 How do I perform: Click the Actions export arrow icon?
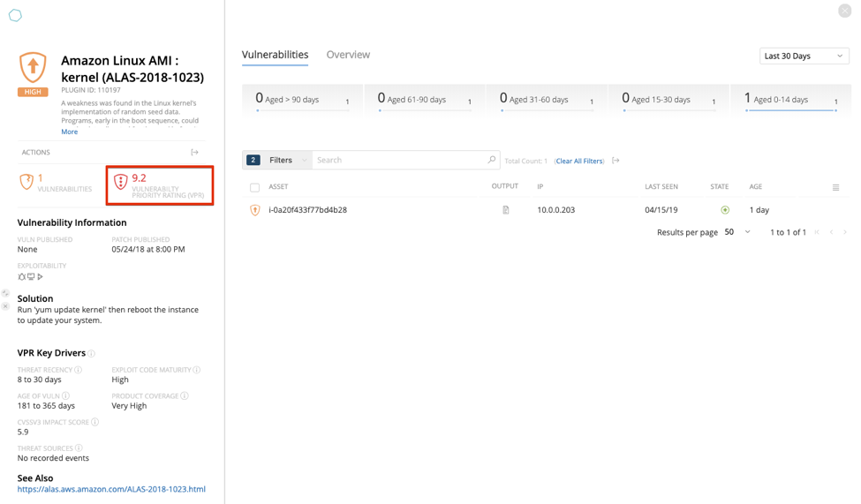coord(195,153)
